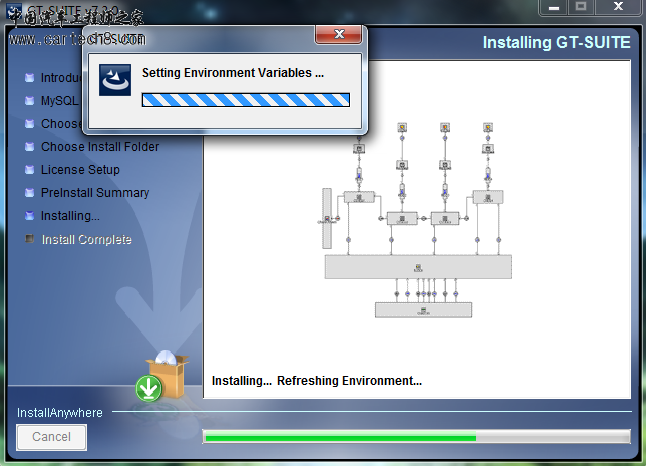Select the Installing... step
The image size is (646, 466).
point(70,216)
